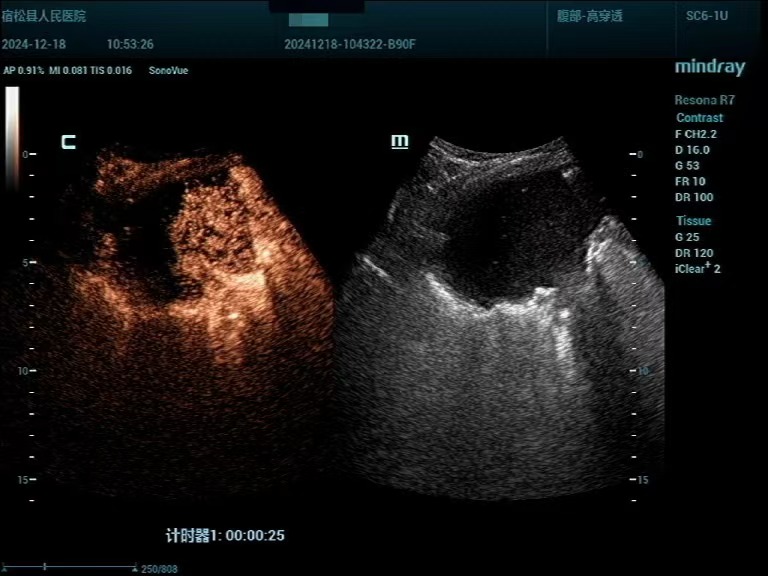768x576 pixels.
Task: Click the contrast gain G 53 value
Action: [x=687, y=166]
